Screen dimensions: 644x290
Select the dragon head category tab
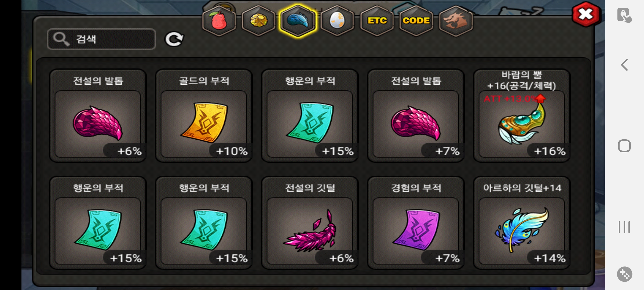point(456,21)
